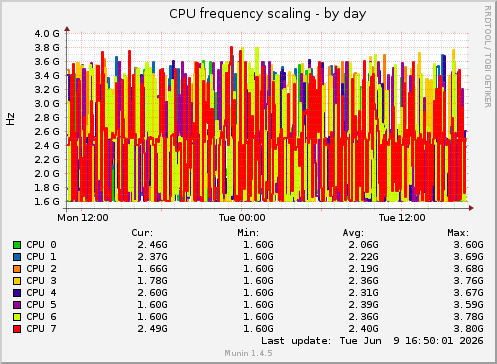Click CPU 3 max value 3.76G
The height and width of the screenshot is (364, 497).
coord(468,281)
